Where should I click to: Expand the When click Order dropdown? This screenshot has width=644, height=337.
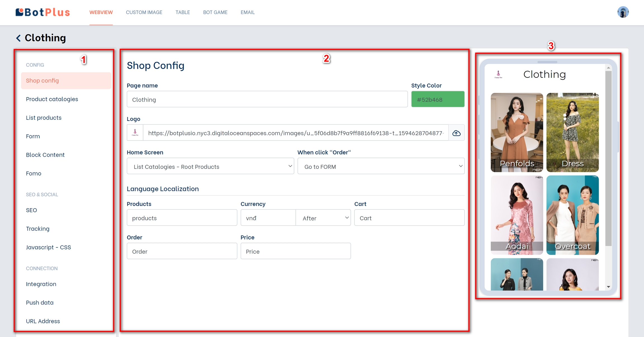tap(381, 166)
